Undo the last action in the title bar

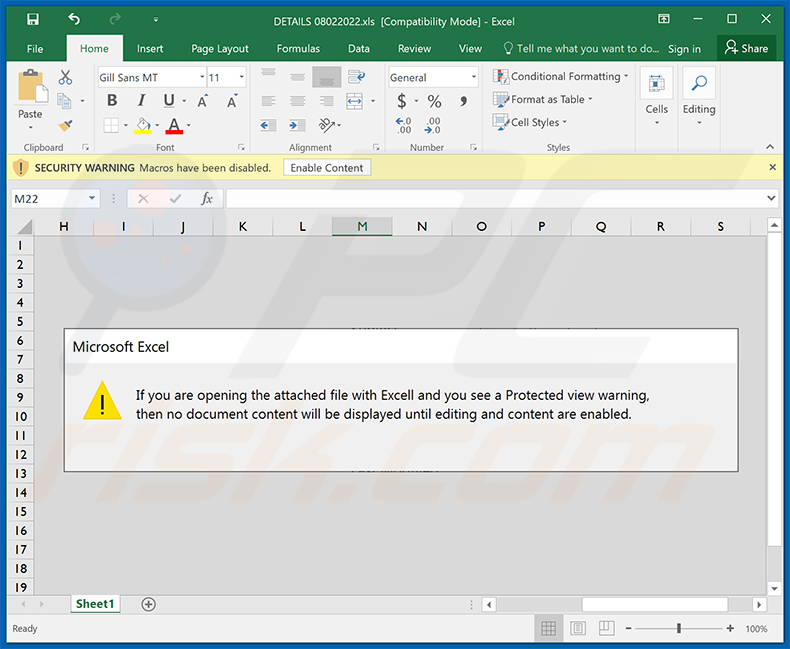pos(74,19)
